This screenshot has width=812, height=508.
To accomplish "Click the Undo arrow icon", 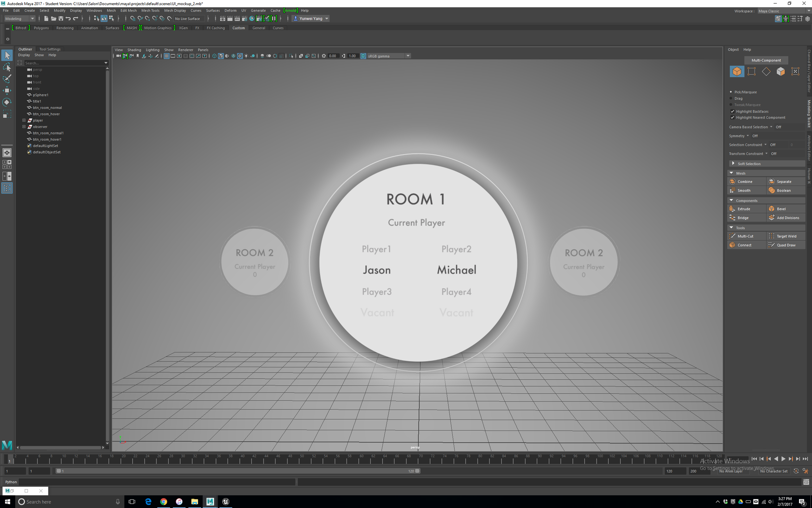I will pyautogui.click(x=68, y=19).
